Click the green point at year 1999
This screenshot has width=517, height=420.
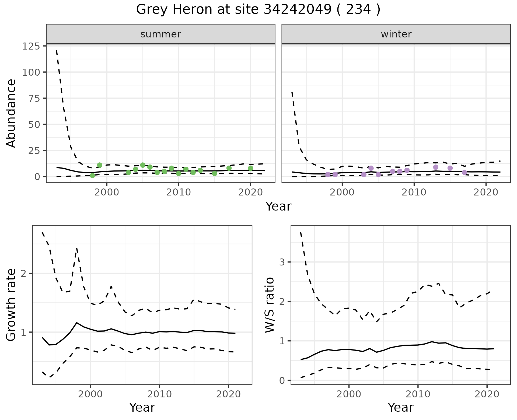100,165
